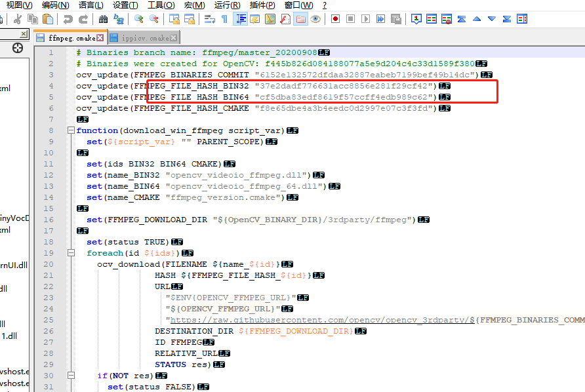Set file as first to compare
This screenshot has height=392, width=585.
(416, 19)
